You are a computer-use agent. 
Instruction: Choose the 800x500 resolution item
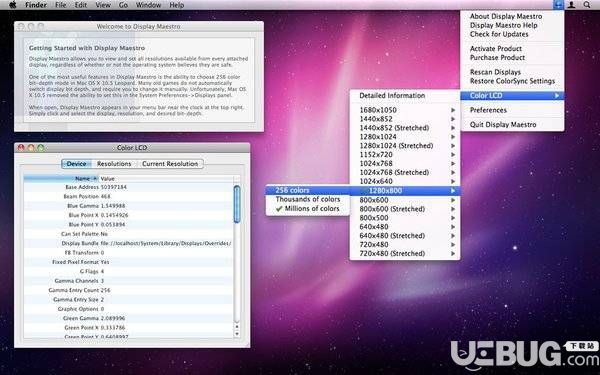[405, 218]
